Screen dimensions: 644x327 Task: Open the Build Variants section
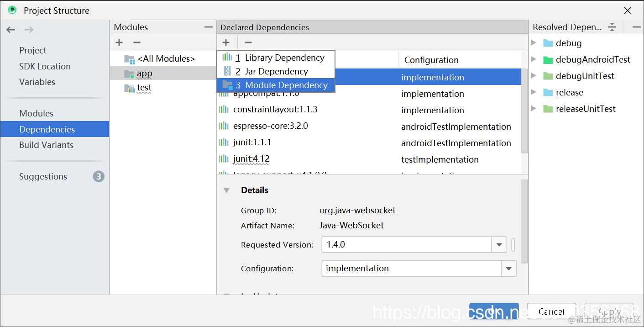click(46, 145)
